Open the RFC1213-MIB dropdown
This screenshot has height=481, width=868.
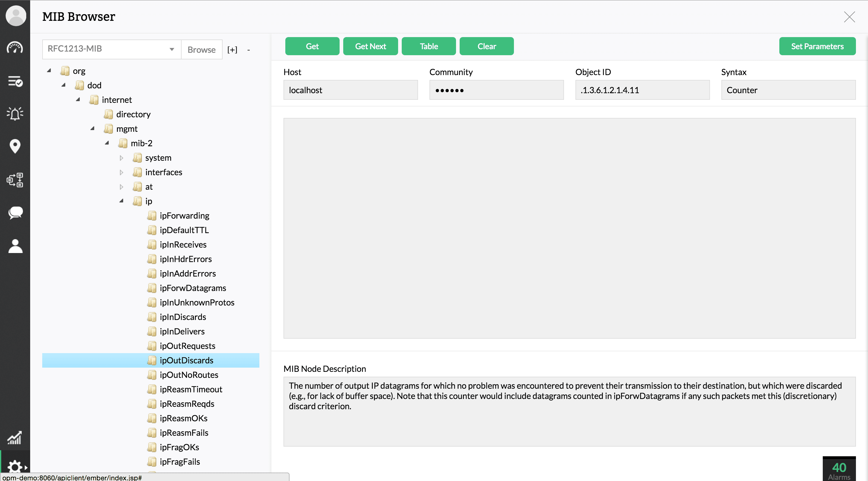[x=112, y=49]
